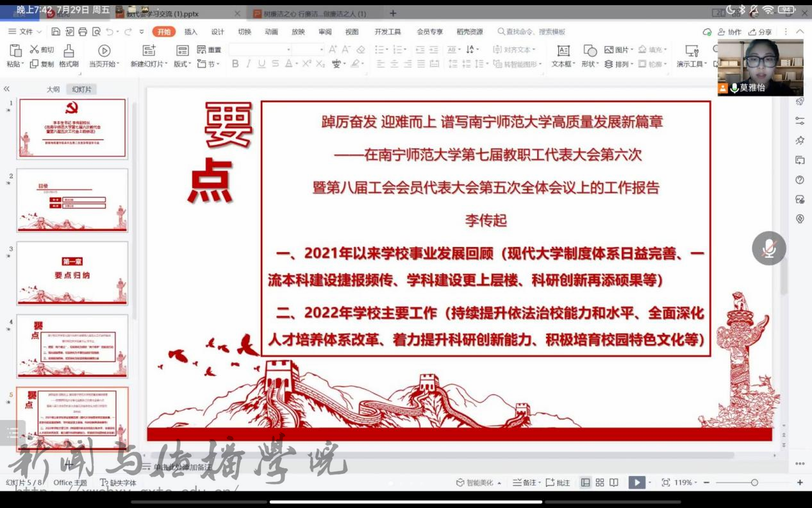
Task: Click the Paste clipboard icon
Action: coord(15,51)
